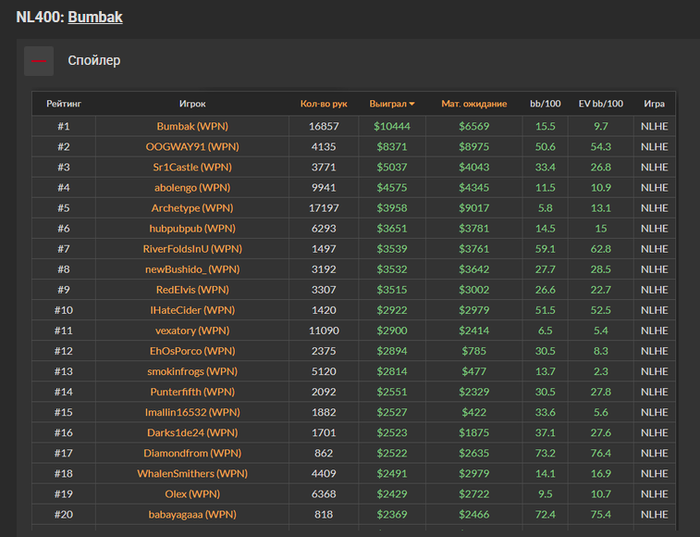Viewport: 700px width, 537px height.
Task: Select winnings value $5037
Action: pyautogui.click(x=392, y=167)
